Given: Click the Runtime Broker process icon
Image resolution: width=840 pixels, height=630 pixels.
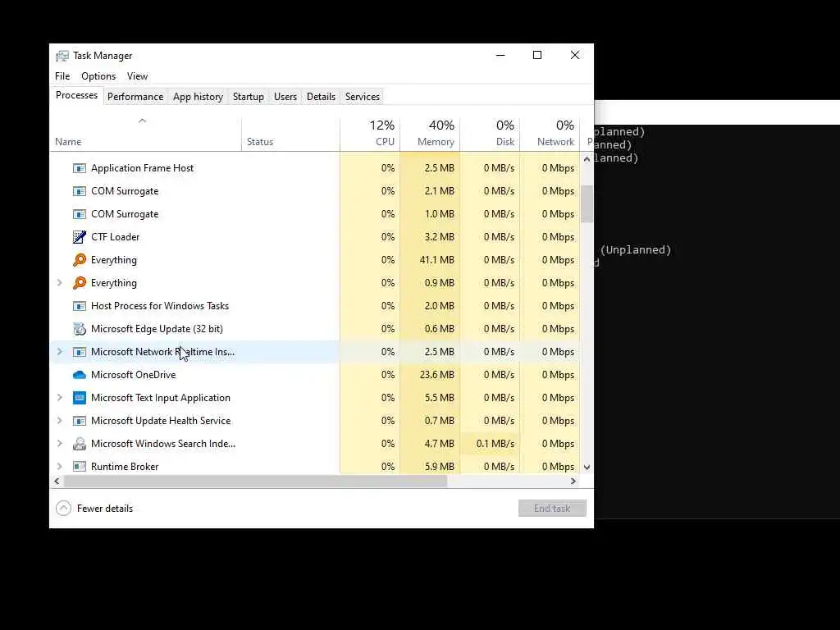Looking at the screenshot, I should pos(80,467).
